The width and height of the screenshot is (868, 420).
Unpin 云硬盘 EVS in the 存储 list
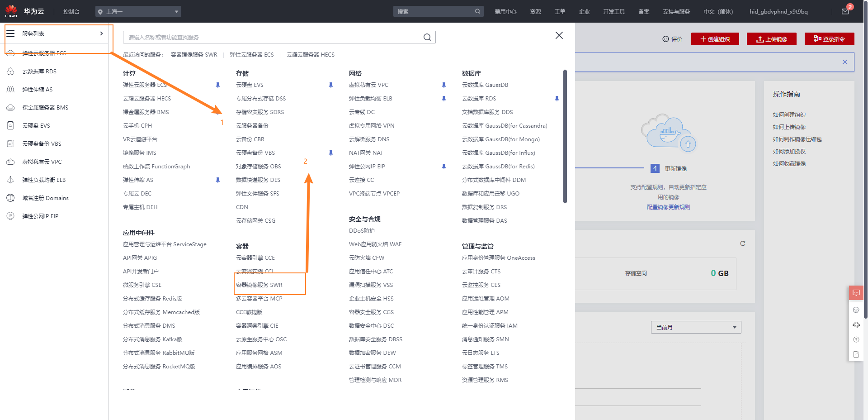[x=331, y=85]
